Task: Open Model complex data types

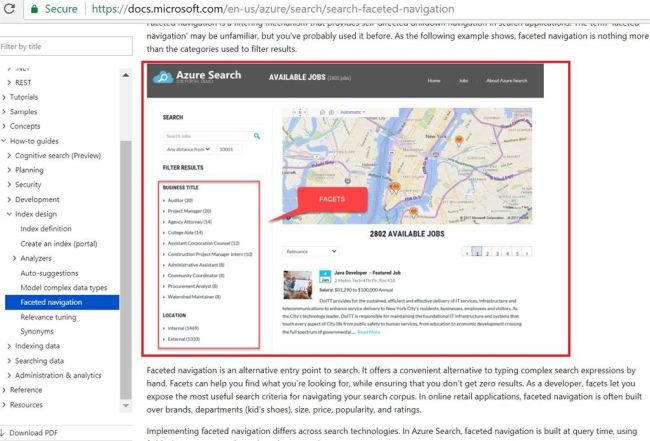Action: (x=64, y=288)
